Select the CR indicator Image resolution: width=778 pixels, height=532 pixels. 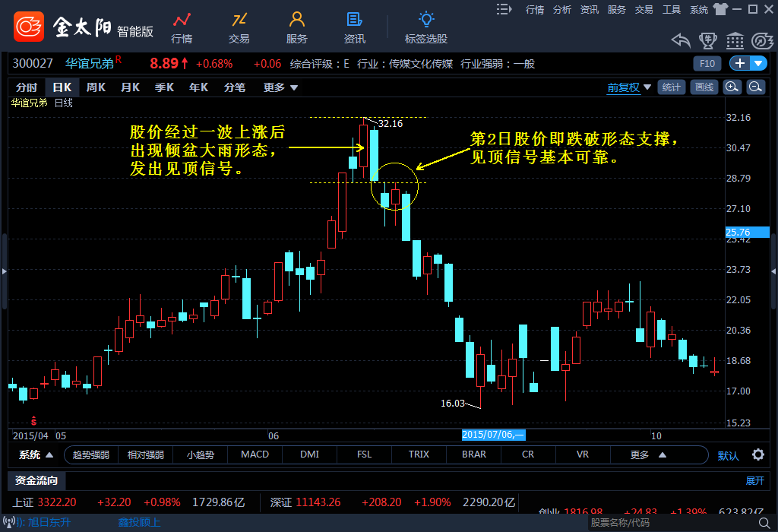point(528,454)
